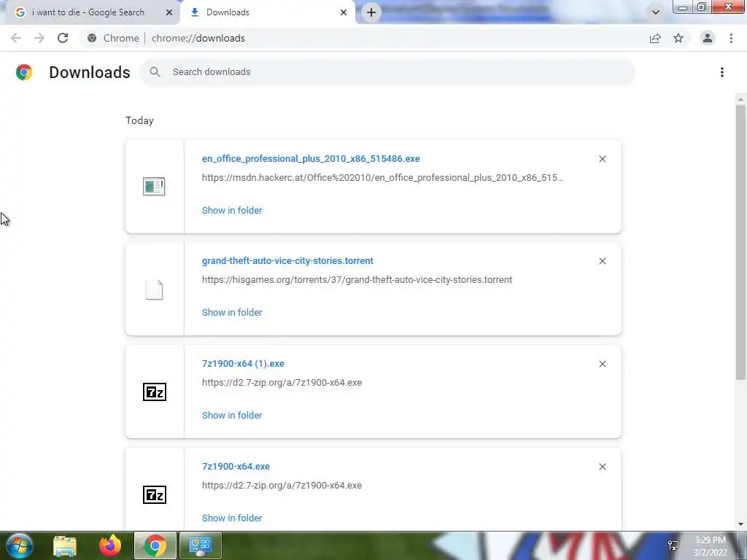Switch to 'i want to die - Google Search' tab
Screen dimensions: 747x560
coord(88,12)
